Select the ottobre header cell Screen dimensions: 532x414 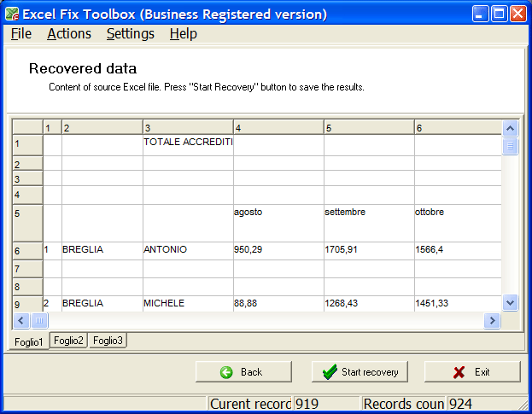pos(458,223)
